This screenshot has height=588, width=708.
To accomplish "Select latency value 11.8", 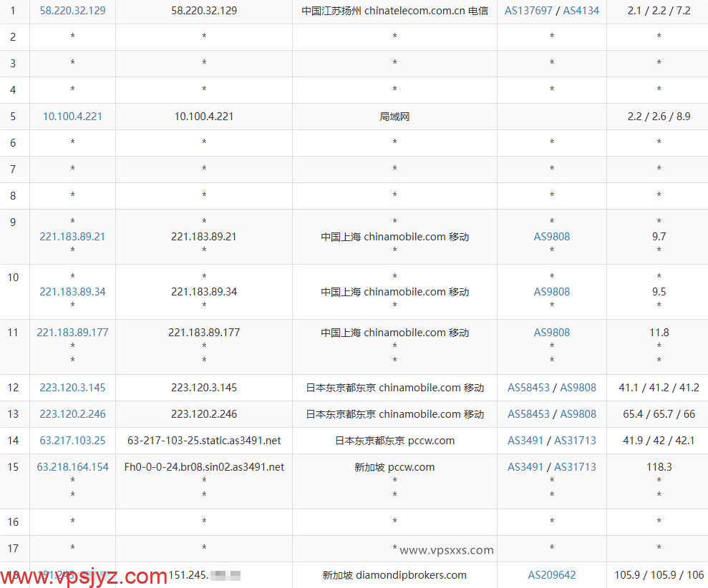I will pos(659,333).
